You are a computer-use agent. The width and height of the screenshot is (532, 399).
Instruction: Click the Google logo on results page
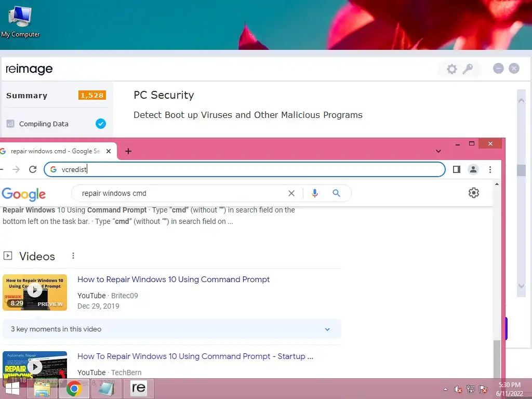(x=24, y=194)
